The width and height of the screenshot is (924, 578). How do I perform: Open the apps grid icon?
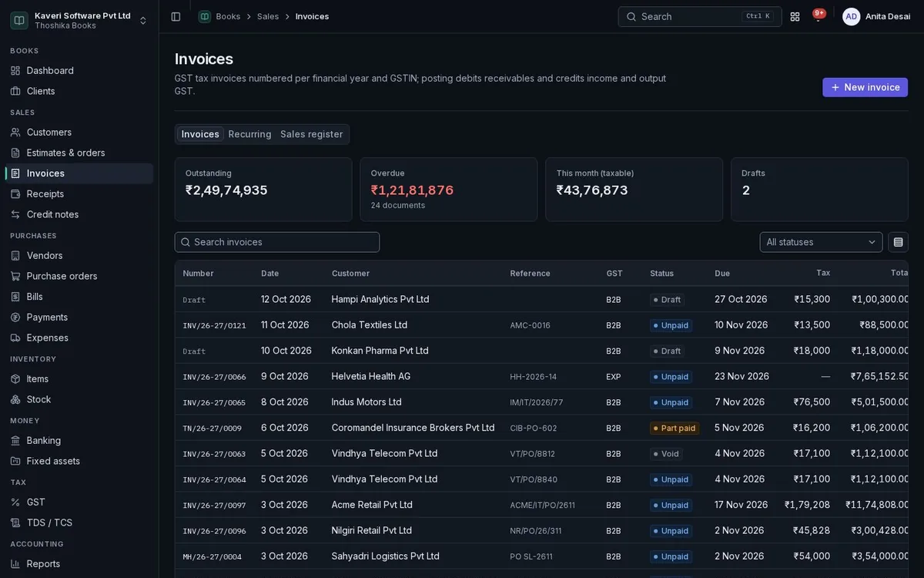click(x=795, y=16)
